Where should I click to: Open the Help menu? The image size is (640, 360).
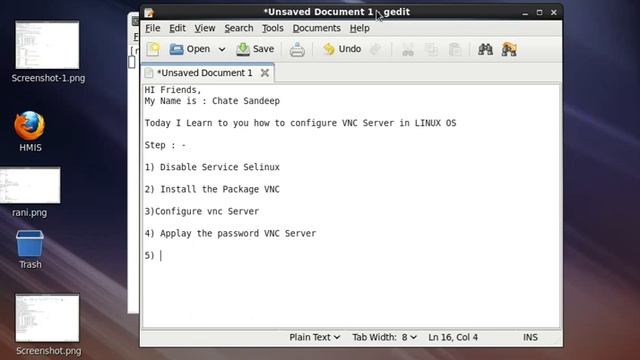(359, 28)
